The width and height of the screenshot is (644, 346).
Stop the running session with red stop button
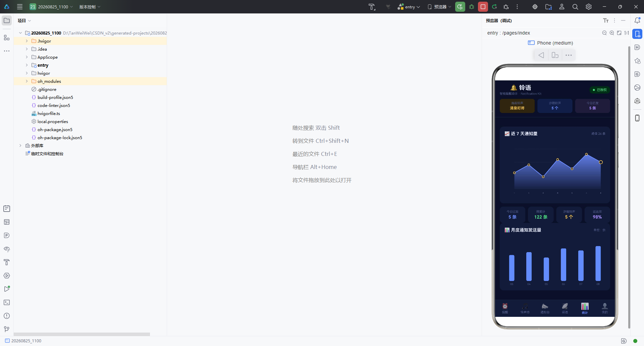pyautogui.click(x=483, y=7)
